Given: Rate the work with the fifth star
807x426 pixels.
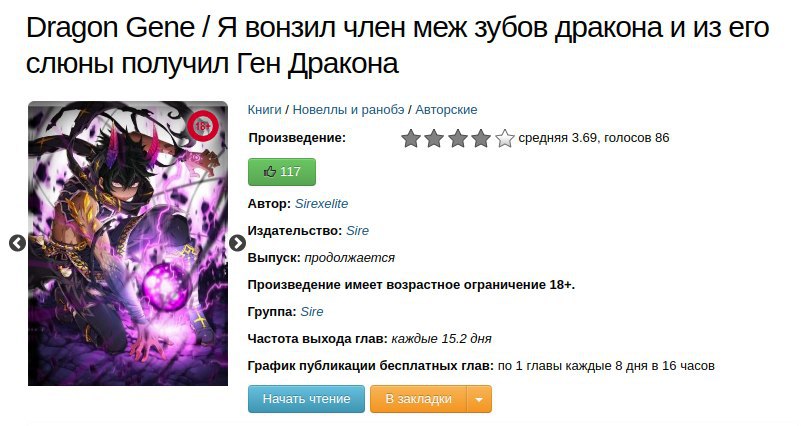Looking at the screenshot, I should (504, 138).
